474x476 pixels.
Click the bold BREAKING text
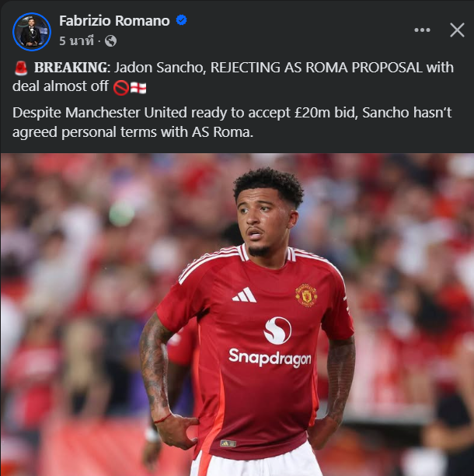(71, 68)
